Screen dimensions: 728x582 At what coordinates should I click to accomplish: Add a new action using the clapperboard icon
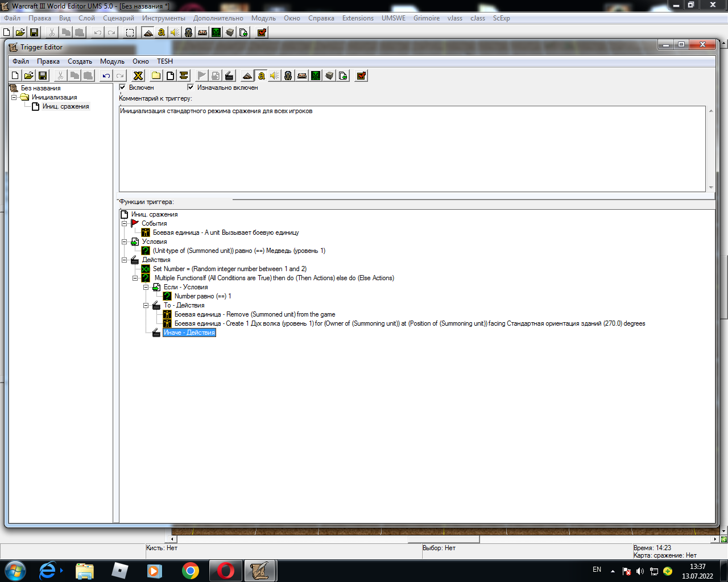tap(229, 76)
